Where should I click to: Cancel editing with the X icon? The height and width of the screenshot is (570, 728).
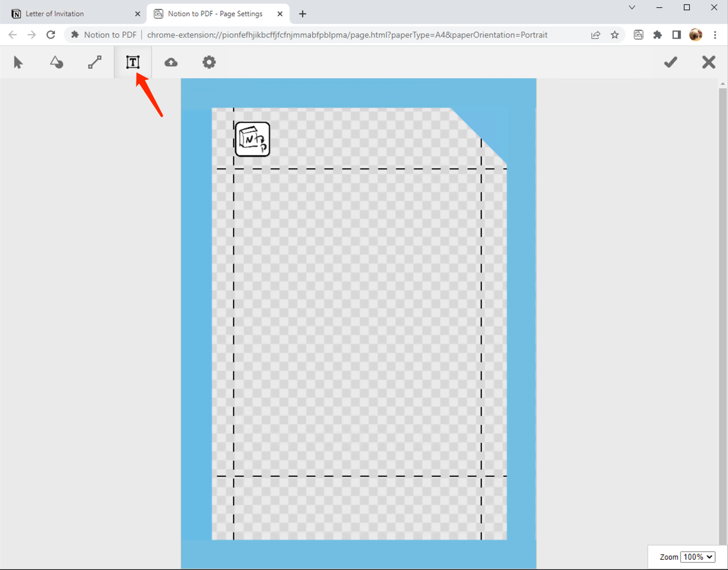coord(708,62)
